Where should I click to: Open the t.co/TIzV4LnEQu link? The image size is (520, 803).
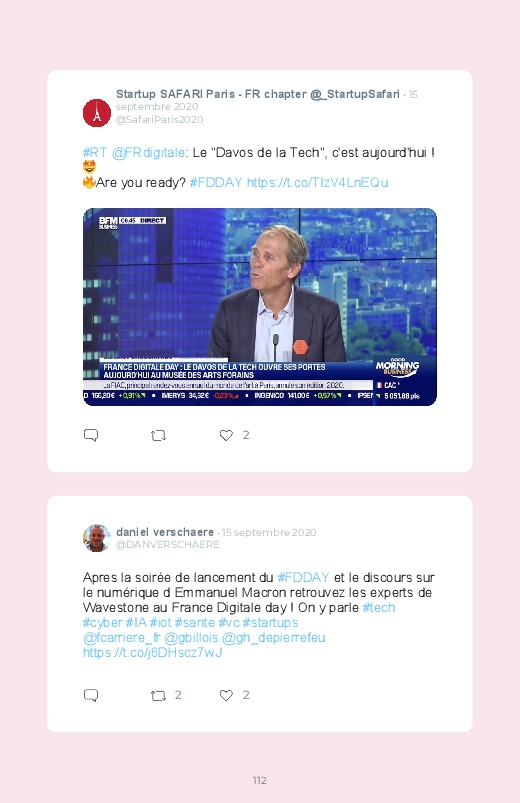tap(318, 182)
